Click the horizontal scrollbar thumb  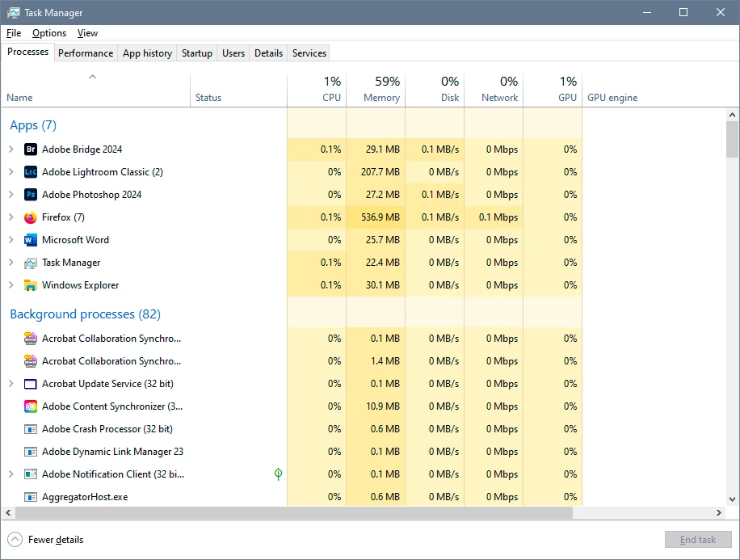click(x=294, y=512)
